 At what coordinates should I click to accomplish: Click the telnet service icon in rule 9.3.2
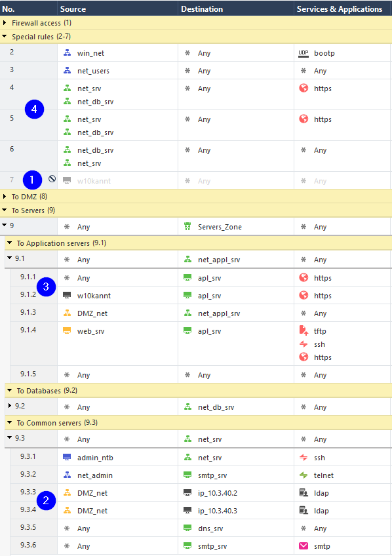point(304,475)
